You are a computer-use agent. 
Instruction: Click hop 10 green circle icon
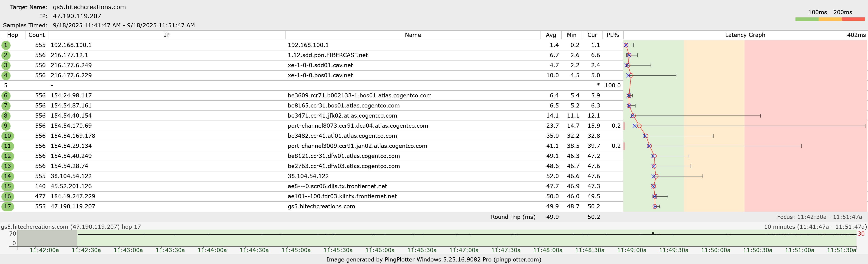coord(7,136)
